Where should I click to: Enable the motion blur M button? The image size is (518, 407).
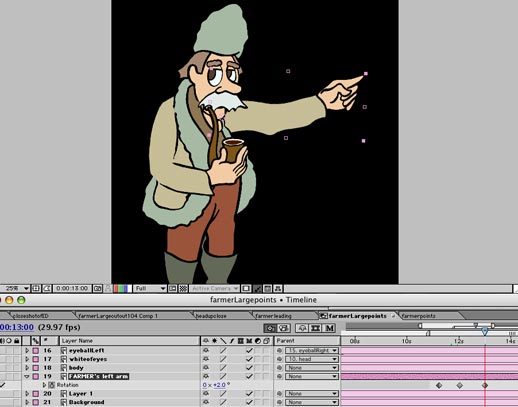point(329,328)
